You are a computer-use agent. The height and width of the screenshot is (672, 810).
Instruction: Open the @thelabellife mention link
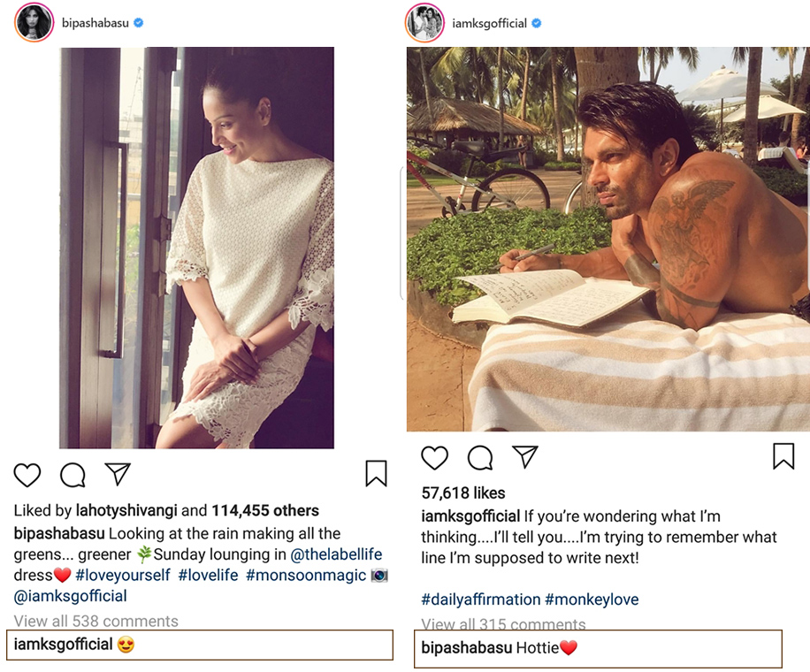coord(336,554)
